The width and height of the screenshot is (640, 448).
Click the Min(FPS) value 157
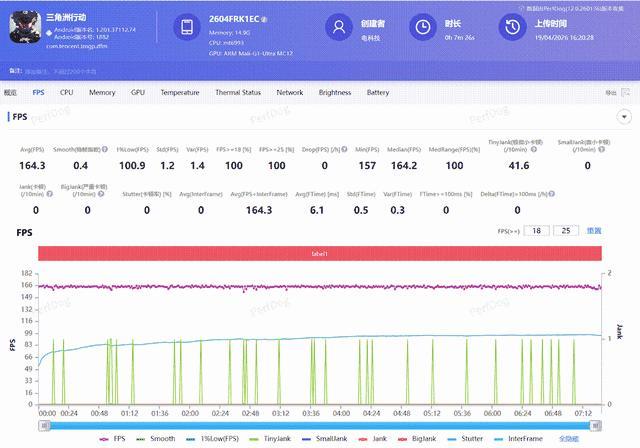(367, 166)
